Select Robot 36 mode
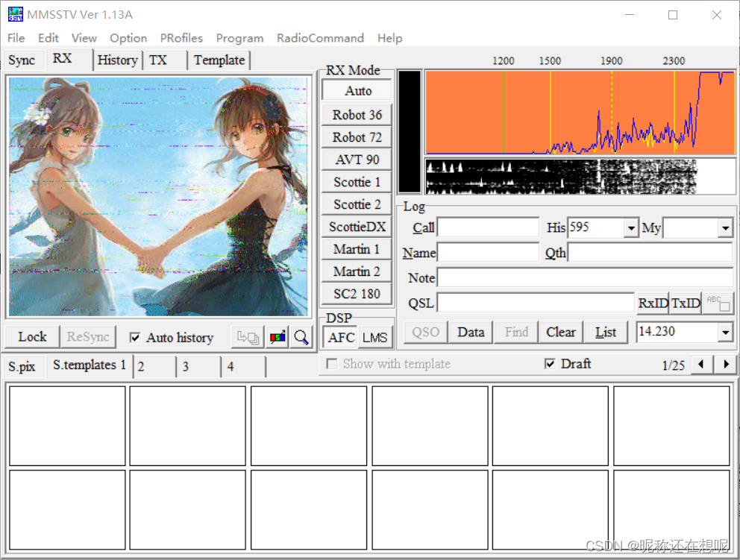Image resolution: width=740 pixels, height=560 pixels. click(x=357, y=115)
